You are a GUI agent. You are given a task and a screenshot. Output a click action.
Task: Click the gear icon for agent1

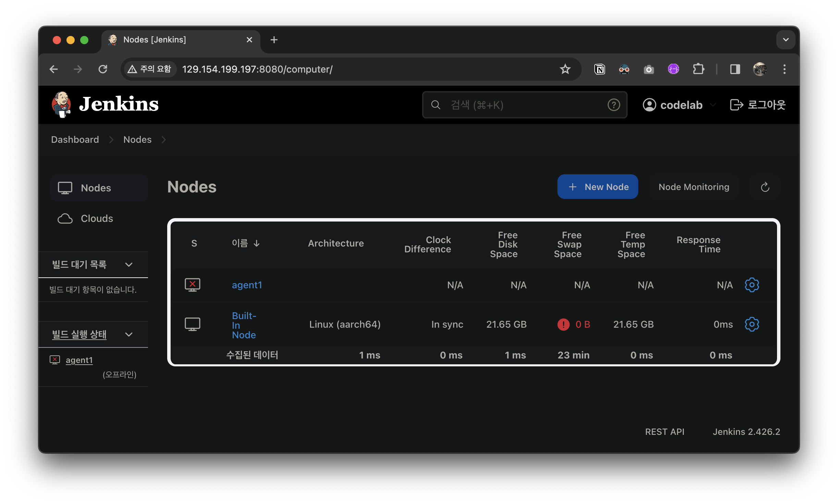tap(752, 285)
